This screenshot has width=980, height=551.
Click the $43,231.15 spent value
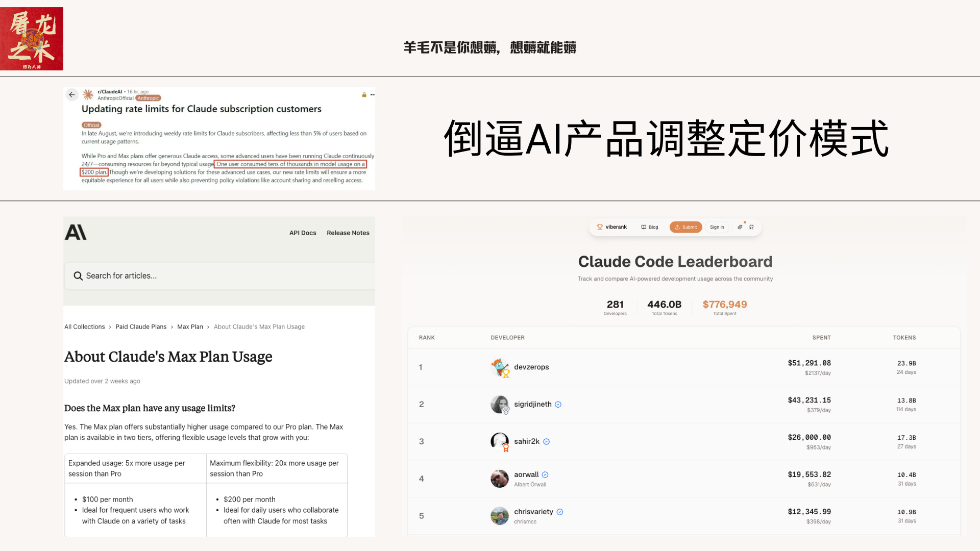[809, 400]
